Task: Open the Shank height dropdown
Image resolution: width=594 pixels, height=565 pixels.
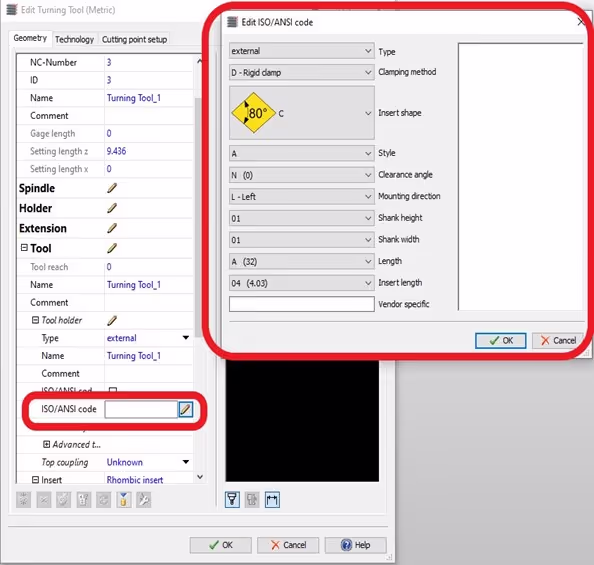Action: point(302,218)
